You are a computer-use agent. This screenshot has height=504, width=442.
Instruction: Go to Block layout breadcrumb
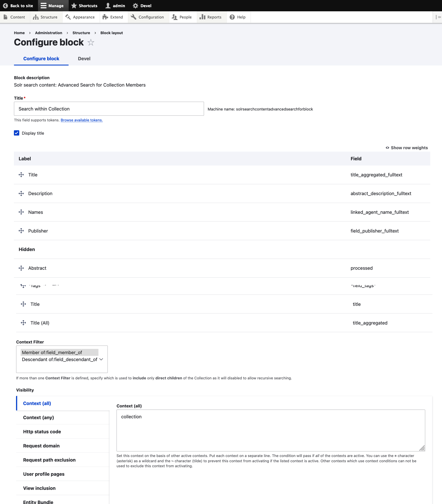(x=111, y=33)
